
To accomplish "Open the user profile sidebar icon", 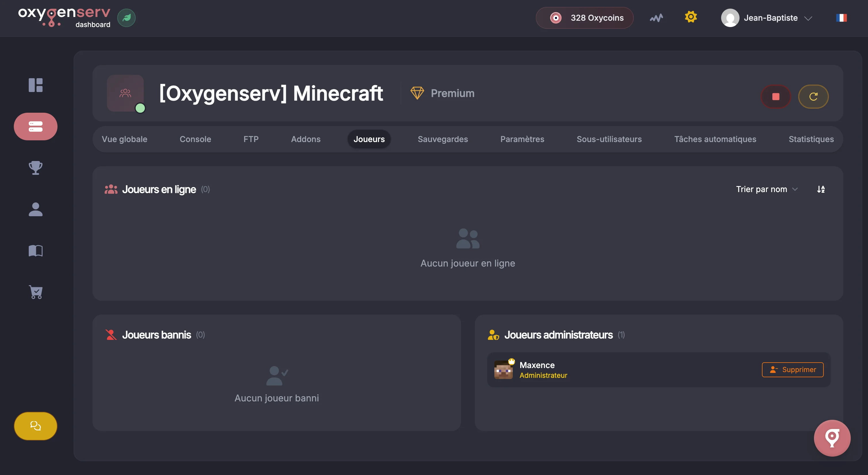I will pos(35,209).
